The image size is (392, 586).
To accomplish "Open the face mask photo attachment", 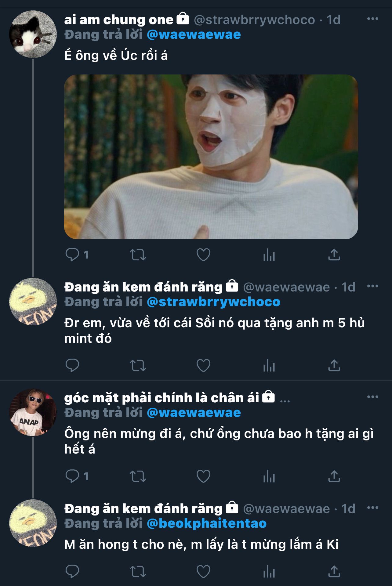I will coord(211,157).
